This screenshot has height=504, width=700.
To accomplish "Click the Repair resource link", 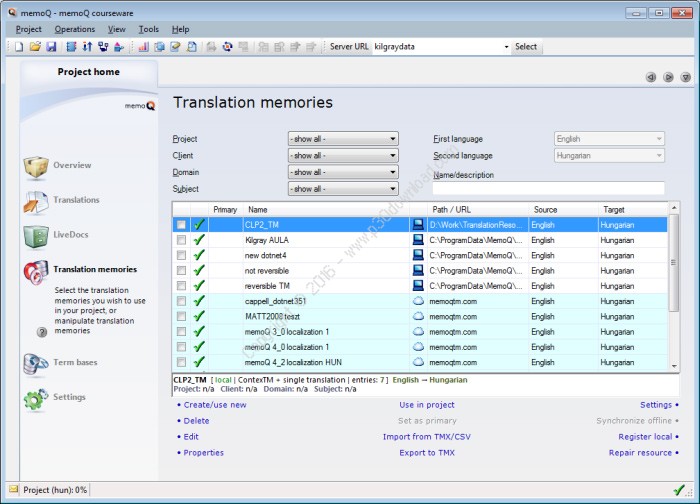I will pyautogui.click(x=640, y=453).
